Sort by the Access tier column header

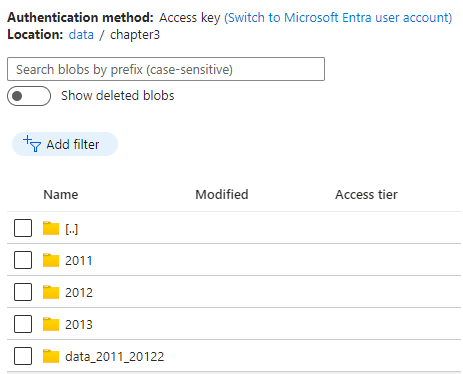(x=366, y=194)
